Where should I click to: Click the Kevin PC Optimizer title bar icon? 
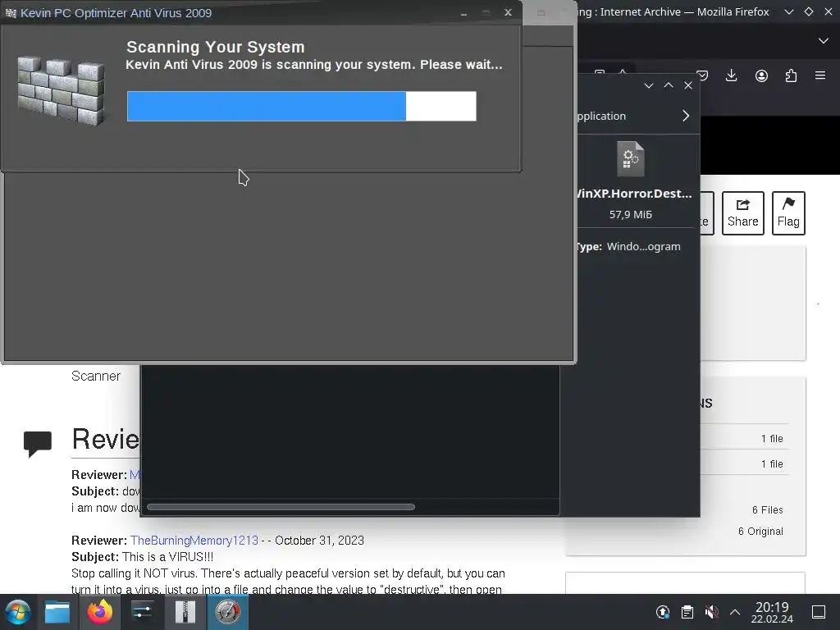[x=11, y=13]
